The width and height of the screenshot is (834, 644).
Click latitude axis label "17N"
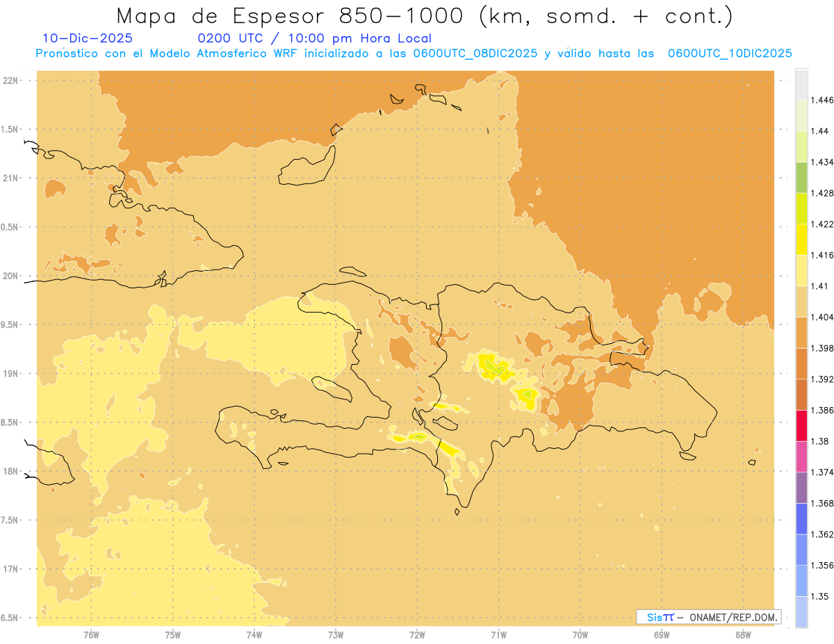point(11,569)
